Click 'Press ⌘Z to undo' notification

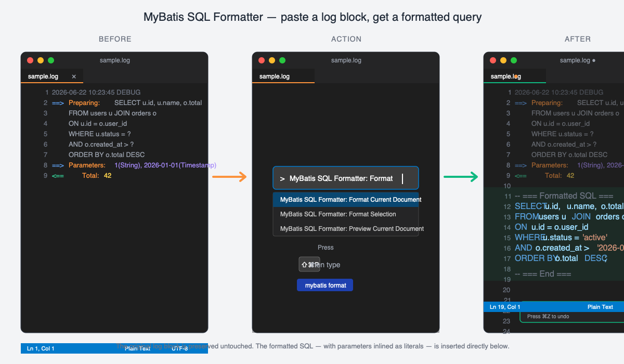pyautogui.click(x=548, y=316)
